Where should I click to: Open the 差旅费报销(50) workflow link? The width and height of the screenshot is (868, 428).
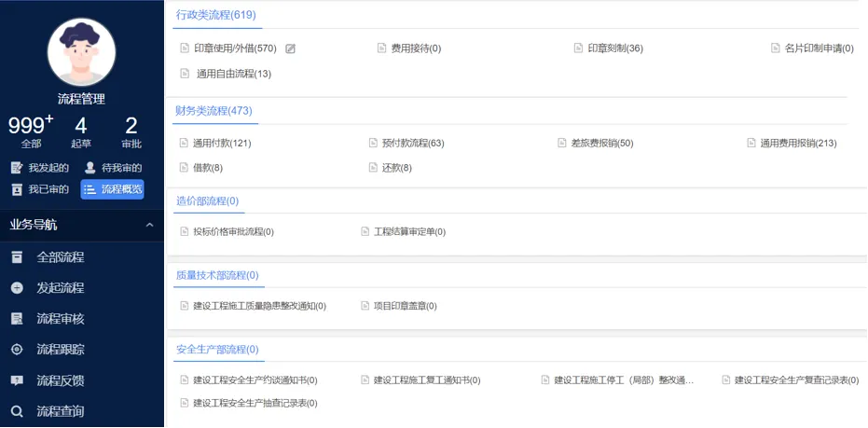click(x=601, y=144)
